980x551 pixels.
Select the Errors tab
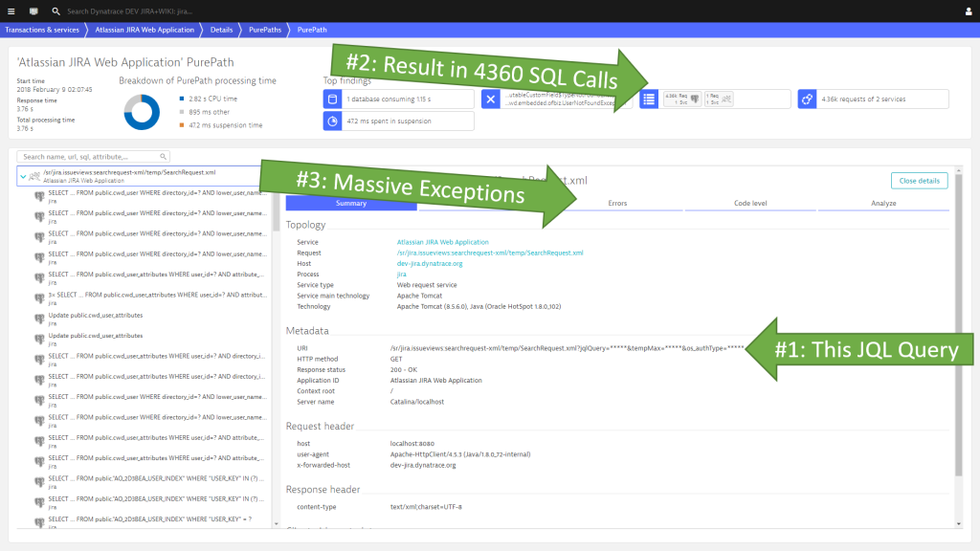click(617, 203)
